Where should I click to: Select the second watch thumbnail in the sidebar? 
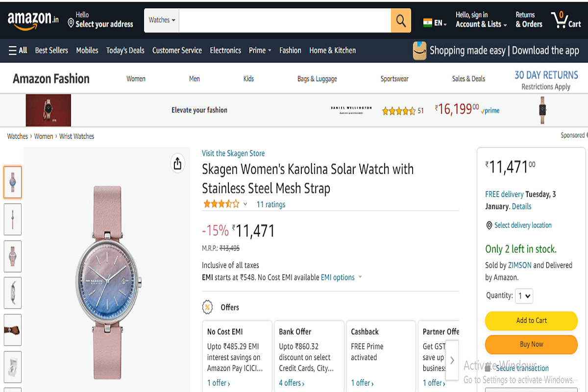[x=13, y=219]
